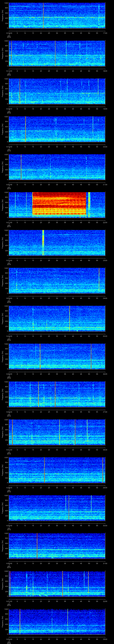
Task: Click the 23:00 end time label
Action: pyautogui.click(x=105, y=260)
